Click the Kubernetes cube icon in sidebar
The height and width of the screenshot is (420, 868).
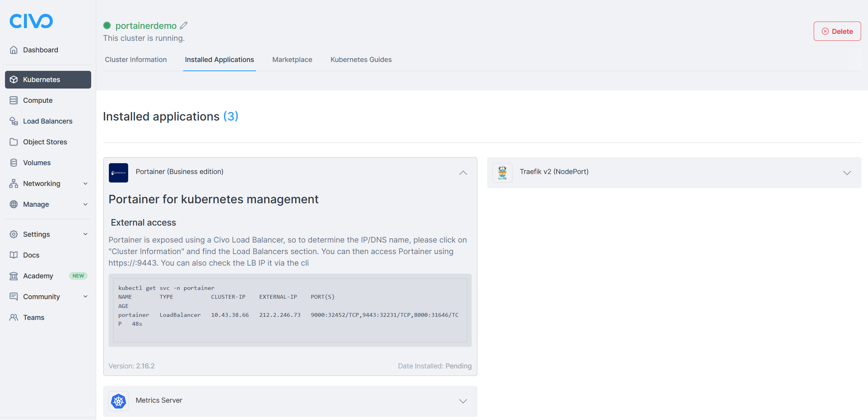pos(14,79)
